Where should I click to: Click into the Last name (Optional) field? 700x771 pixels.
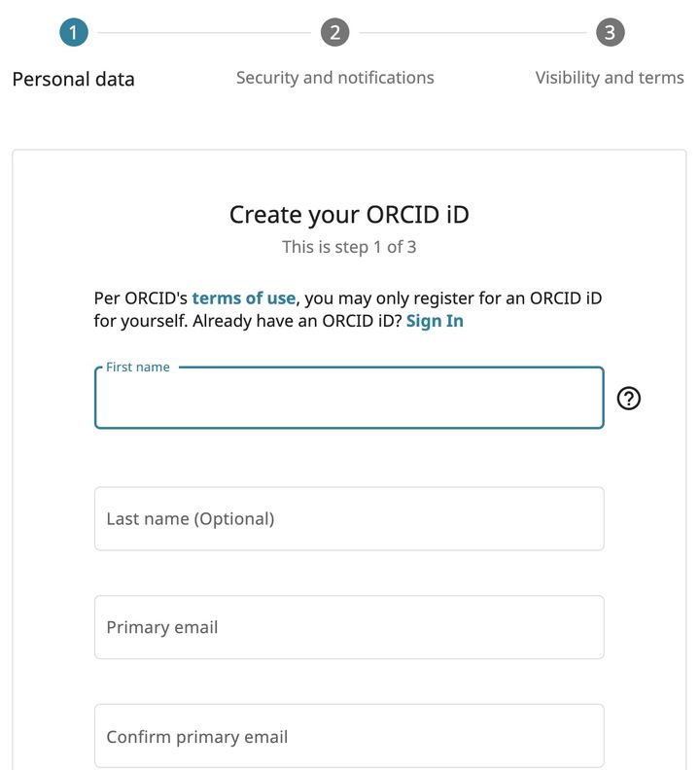tap(348, 518)
